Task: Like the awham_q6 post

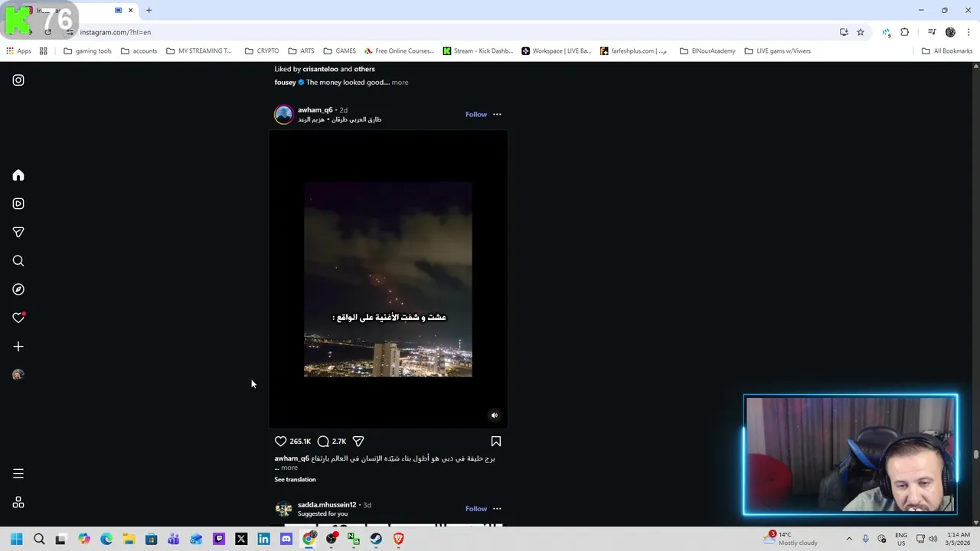Action: (280, 442)
